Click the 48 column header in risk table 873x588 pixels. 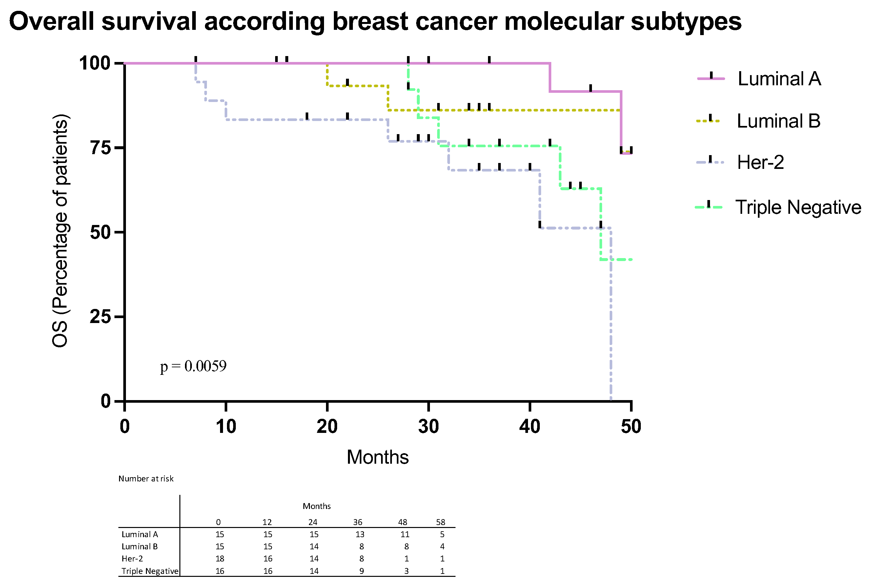(402, 522)
